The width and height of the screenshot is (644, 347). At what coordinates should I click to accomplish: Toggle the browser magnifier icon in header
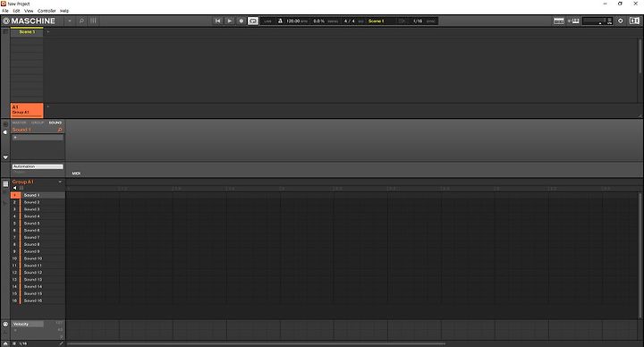[81, 21]
